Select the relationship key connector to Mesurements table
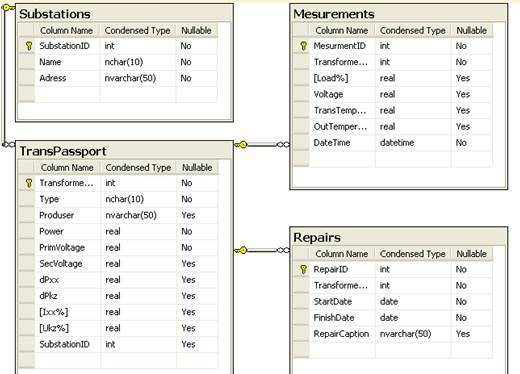The image size is (520, 374). pos(241,145)
